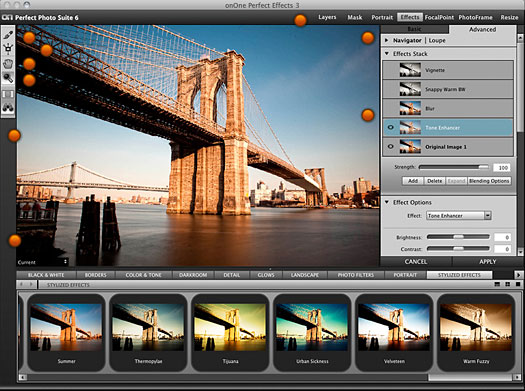The image size is (525, 391).
Task: Open the Portrait effects category tab
Action: point(405,275)
